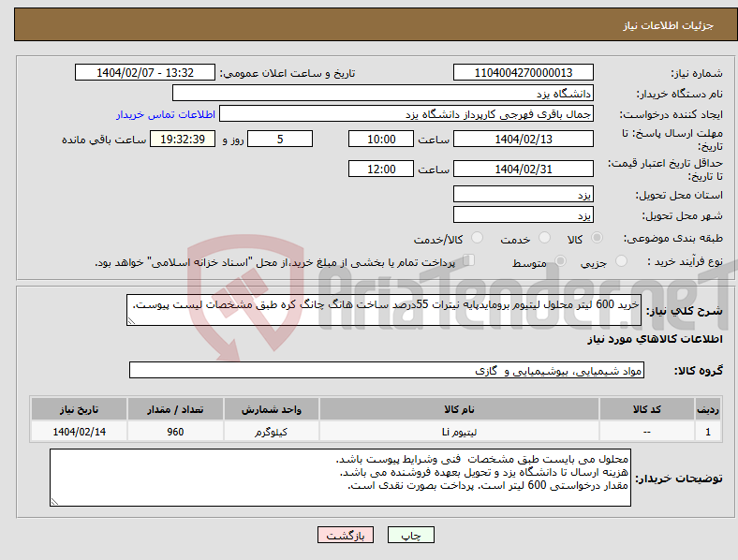The width and height of the screenshot is (738, 560).
Task: Click the بازگشت back button
Action: point(346,535)
